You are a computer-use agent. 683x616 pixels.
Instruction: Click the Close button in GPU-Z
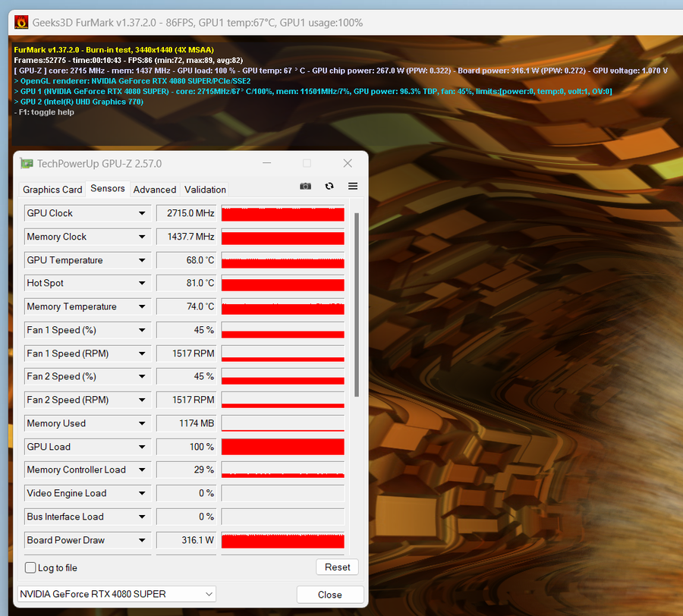pos(330,595)
